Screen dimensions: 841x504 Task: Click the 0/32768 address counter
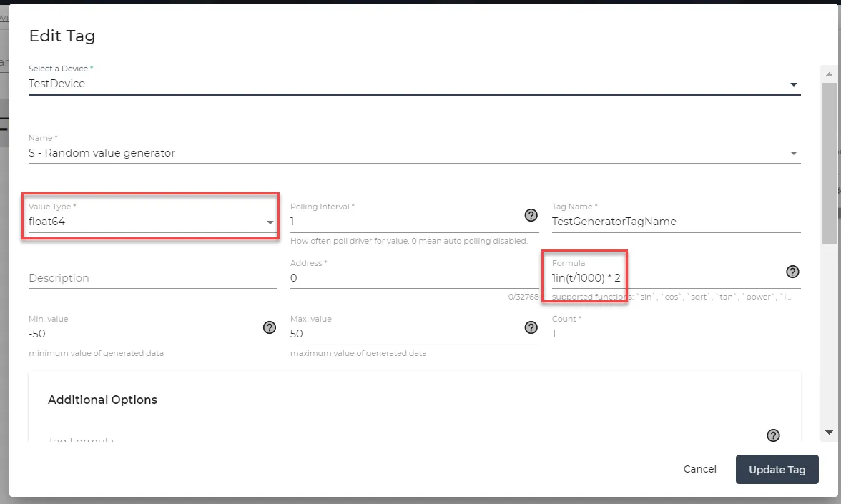pos(523,297)
